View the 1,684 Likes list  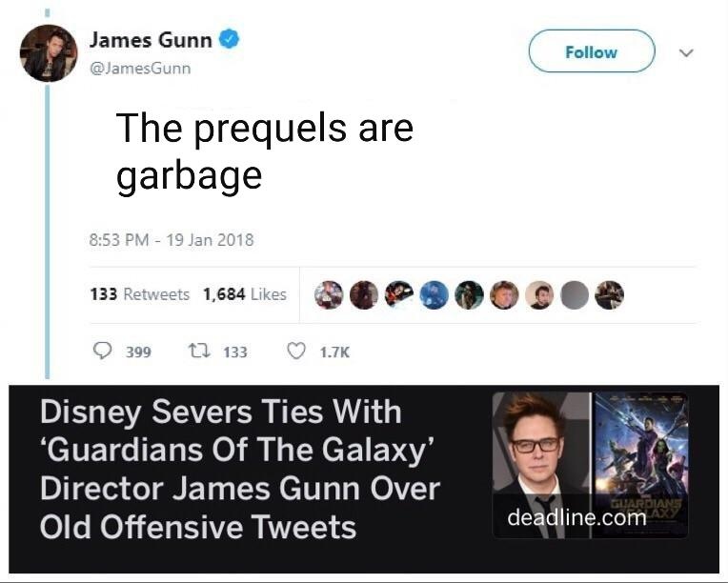pos(245,294)
